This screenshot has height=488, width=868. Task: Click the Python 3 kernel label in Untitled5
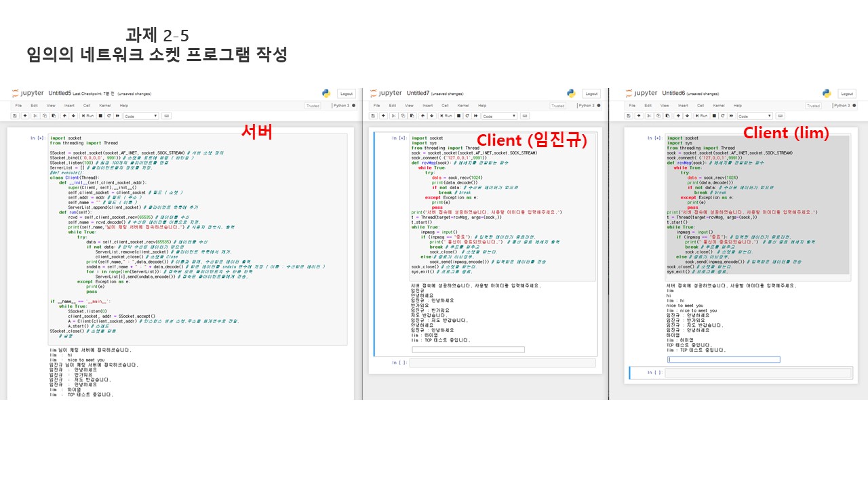pyautogui.click(x=341, y=106)
